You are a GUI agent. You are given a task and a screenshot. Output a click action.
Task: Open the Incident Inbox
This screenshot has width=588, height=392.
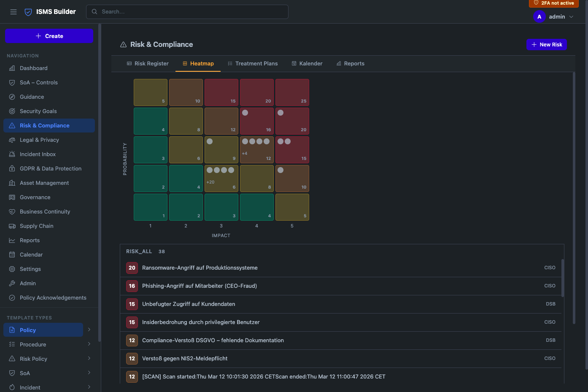tap(49, 154)
